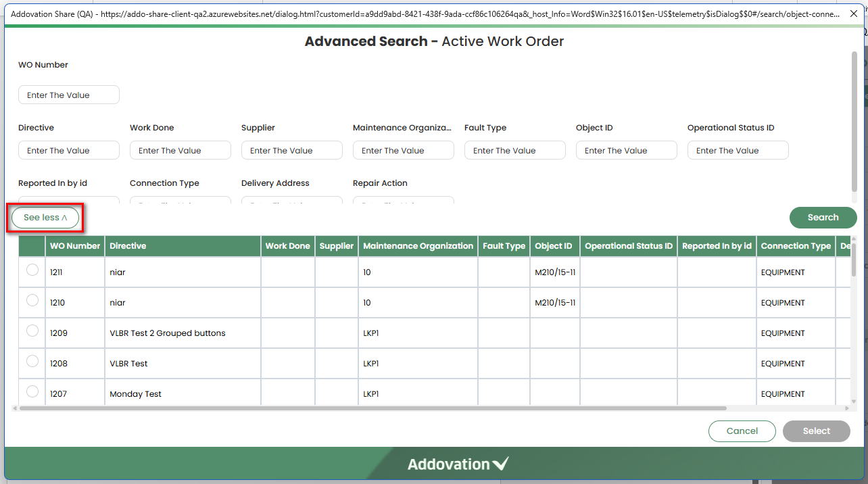868x484 pixels.
Task: Click the Object ID filter input
Action: coord(627,151)
